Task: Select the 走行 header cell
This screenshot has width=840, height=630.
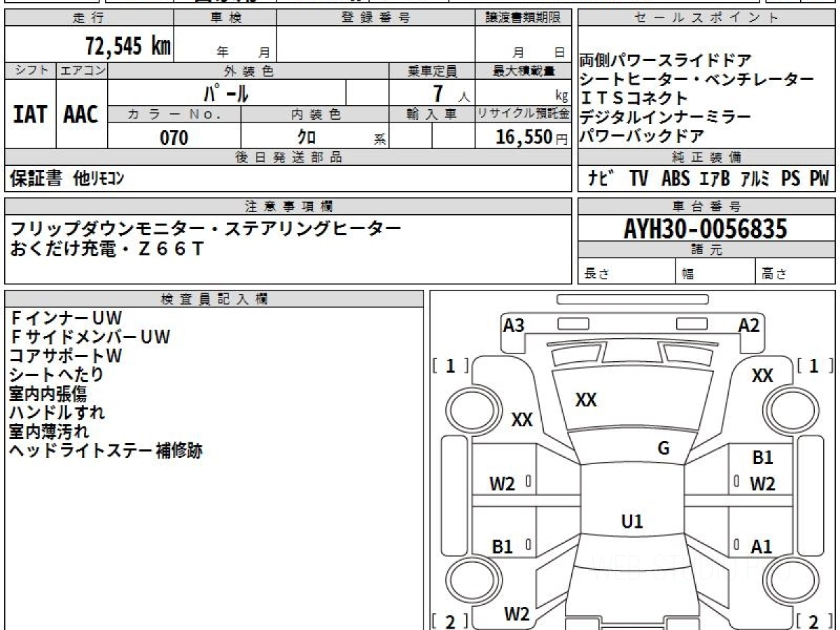Action: pos(89,18)
